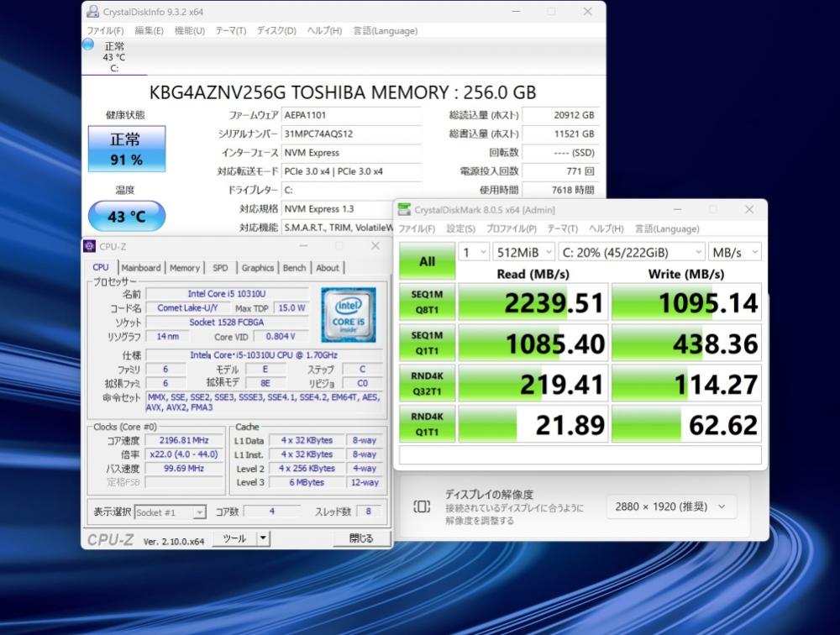
Task: Click the 正常 91 % health status button
Action: click(x=127, y=149)
